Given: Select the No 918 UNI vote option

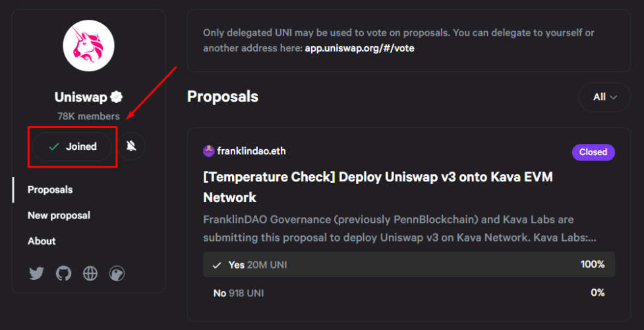Looking at the screenshot, I should (409, 293).
